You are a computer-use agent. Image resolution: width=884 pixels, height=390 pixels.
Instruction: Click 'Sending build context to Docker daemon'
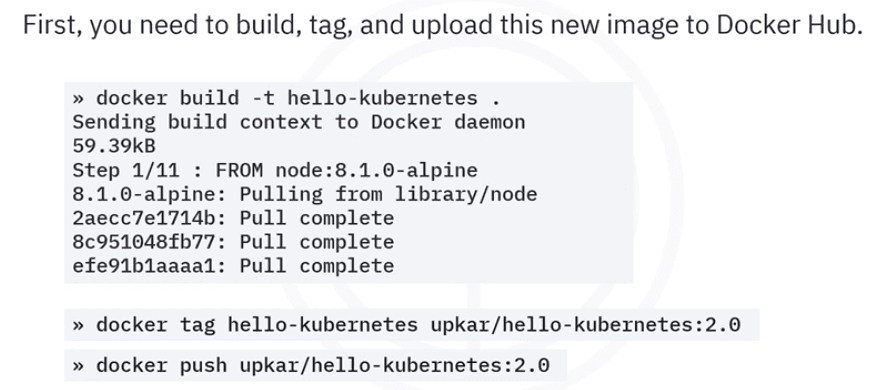[x=299, y=122]
